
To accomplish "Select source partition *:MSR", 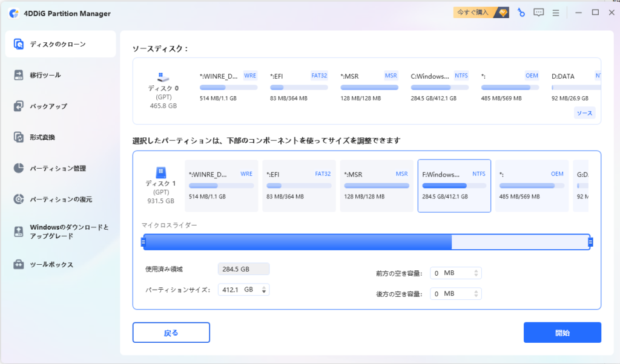I will (369, 87).
